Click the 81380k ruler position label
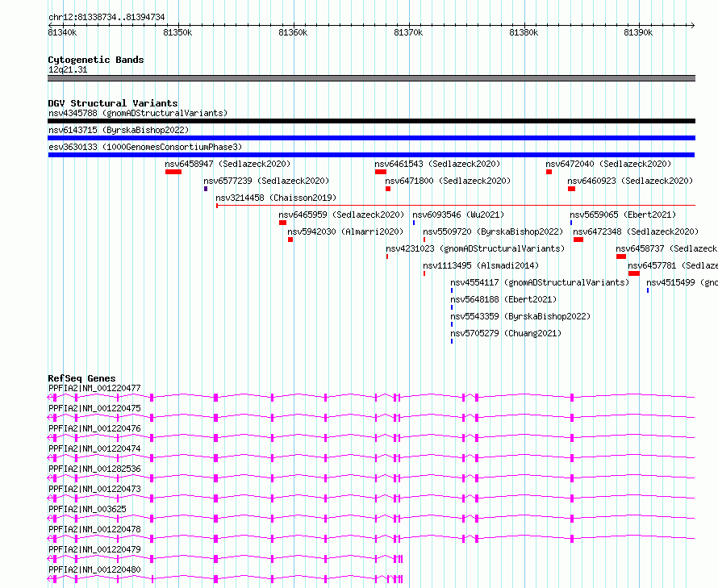 524,32
